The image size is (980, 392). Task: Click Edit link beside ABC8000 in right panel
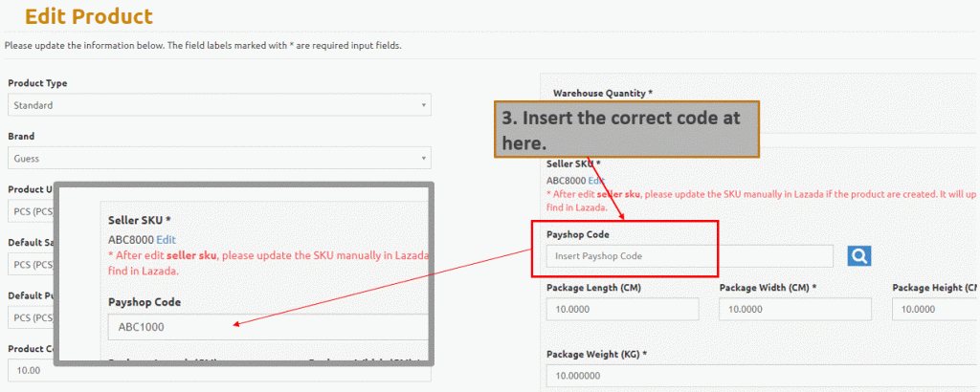pos(596,181)
